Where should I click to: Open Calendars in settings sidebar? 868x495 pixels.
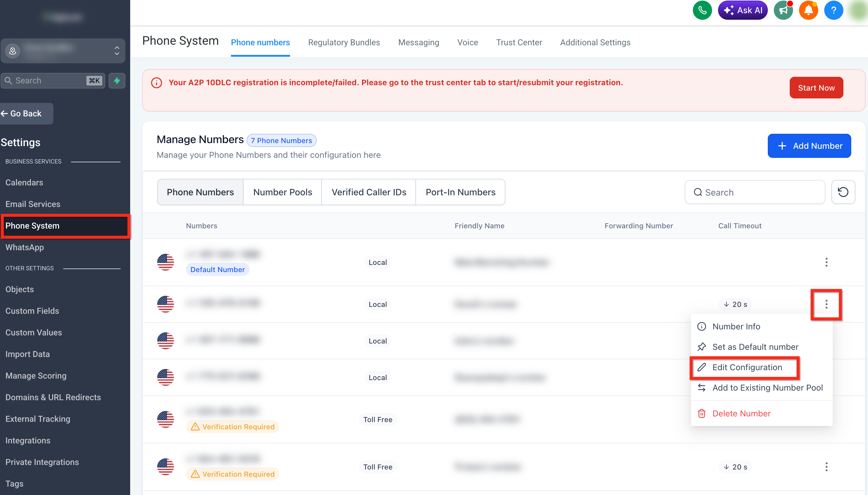[24, 183]
